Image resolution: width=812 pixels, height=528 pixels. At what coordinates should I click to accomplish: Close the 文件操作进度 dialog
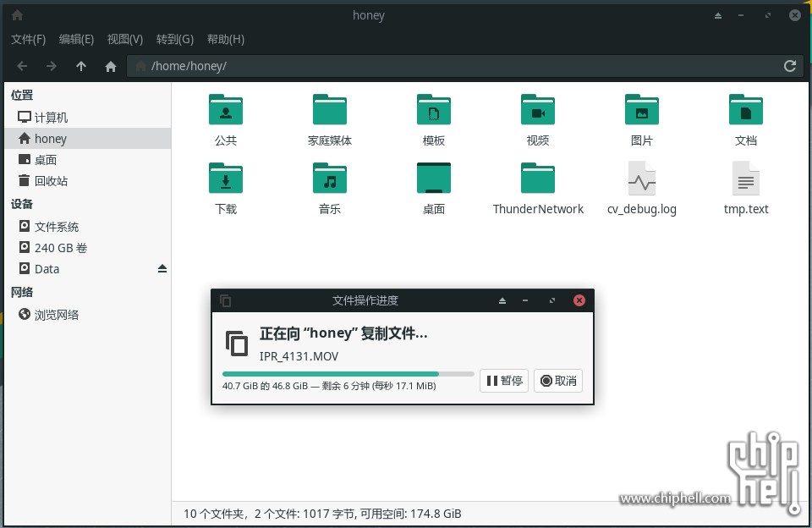579,300
